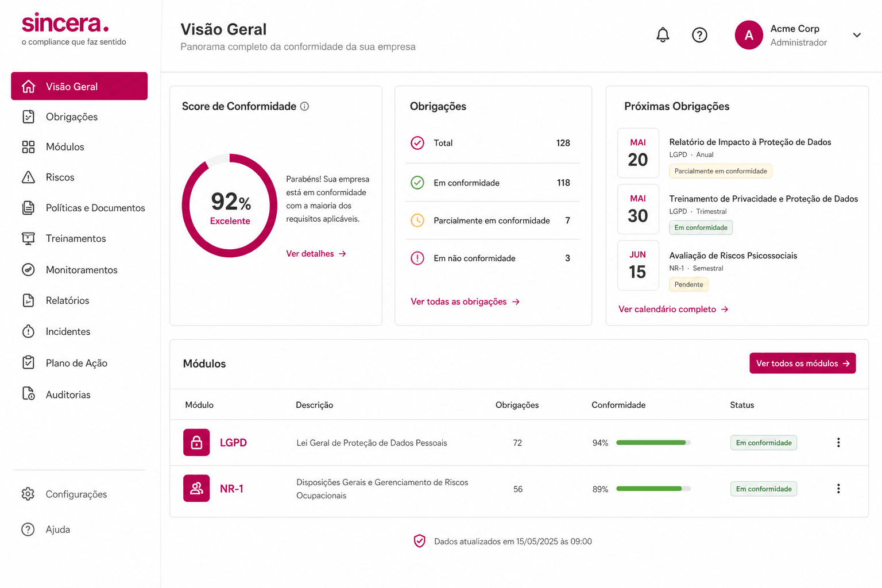The image size is (882, 588).
Task: Click the sincera logo
Action: tap(65, 23)
